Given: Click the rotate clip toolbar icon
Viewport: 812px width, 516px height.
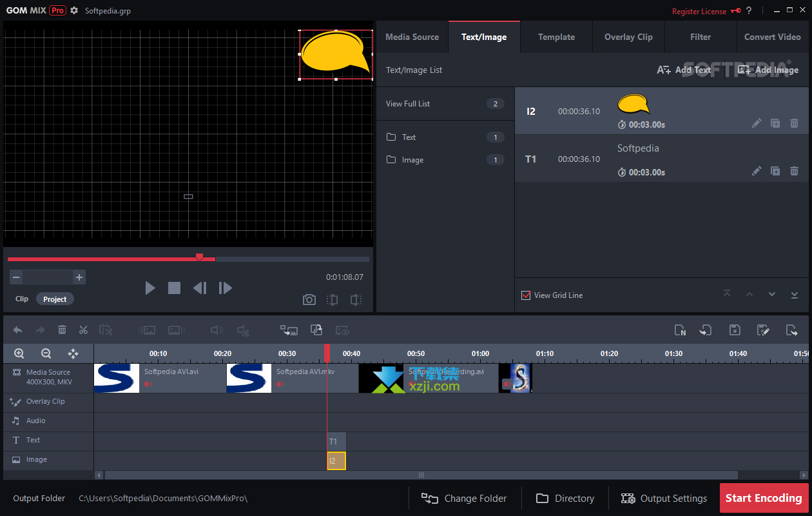Looking at the screenshot, I should coord(316,330).
